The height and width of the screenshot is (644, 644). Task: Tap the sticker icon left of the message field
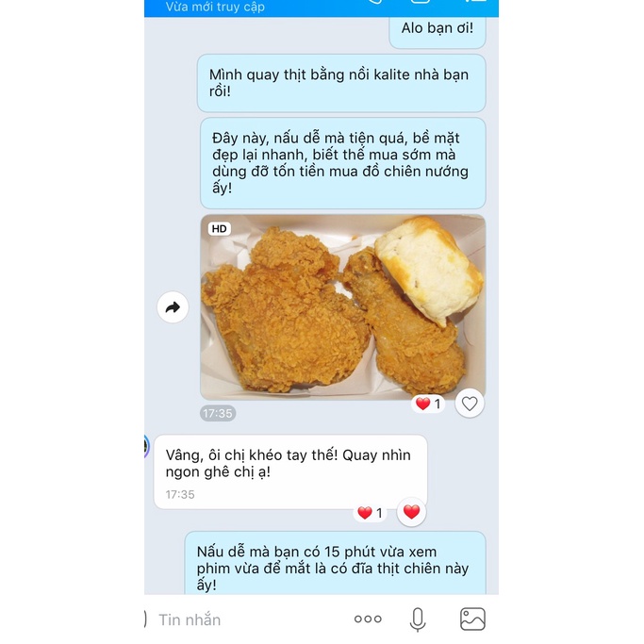(x=145, y=619)
